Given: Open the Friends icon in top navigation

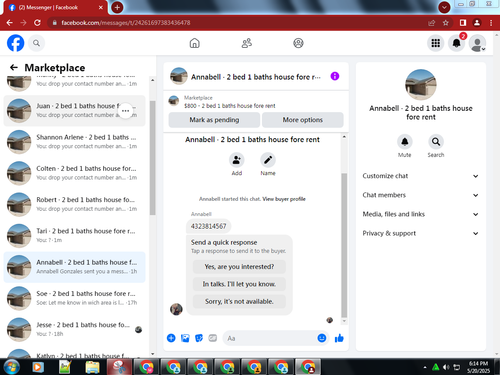Looking at the screenshot, I should (247, 43).
